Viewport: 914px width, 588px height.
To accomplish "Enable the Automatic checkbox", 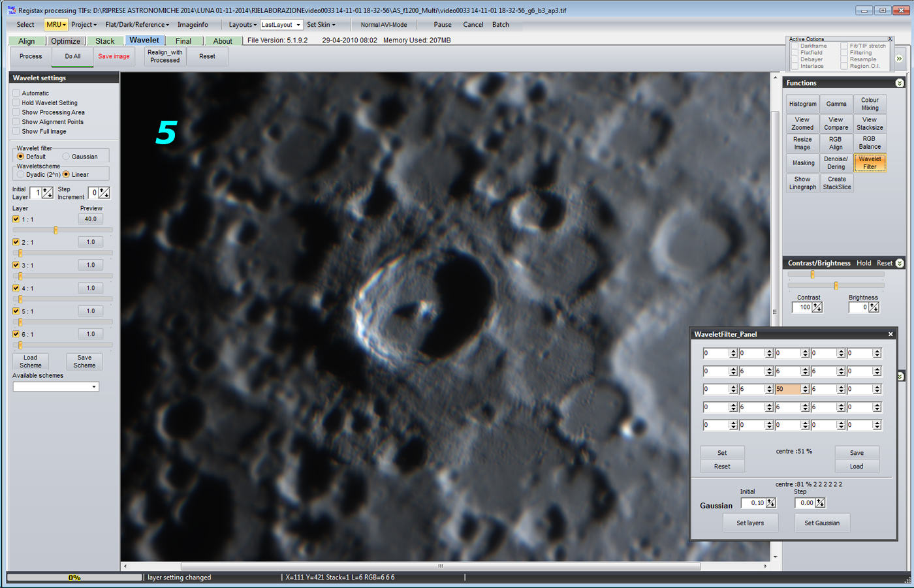I will point(16,93).
